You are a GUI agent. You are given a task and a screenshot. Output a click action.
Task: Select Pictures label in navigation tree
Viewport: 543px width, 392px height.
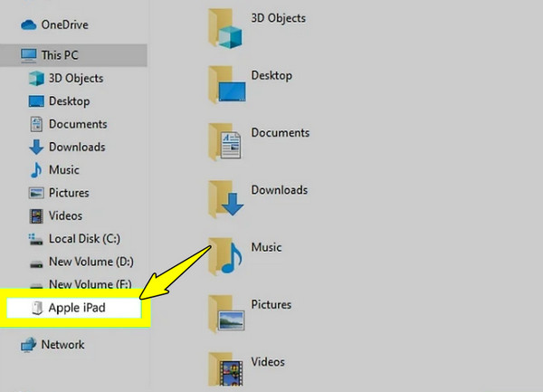(x=69, y=193)
